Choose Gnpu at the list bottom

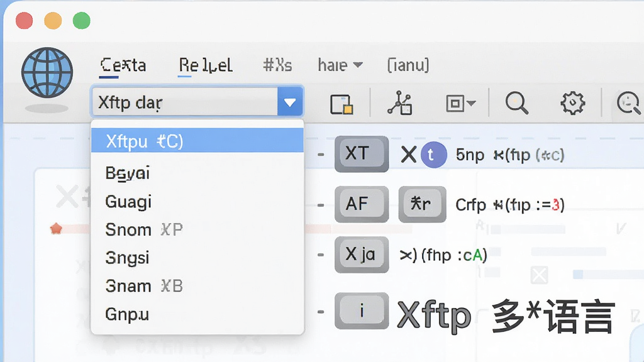127,315
